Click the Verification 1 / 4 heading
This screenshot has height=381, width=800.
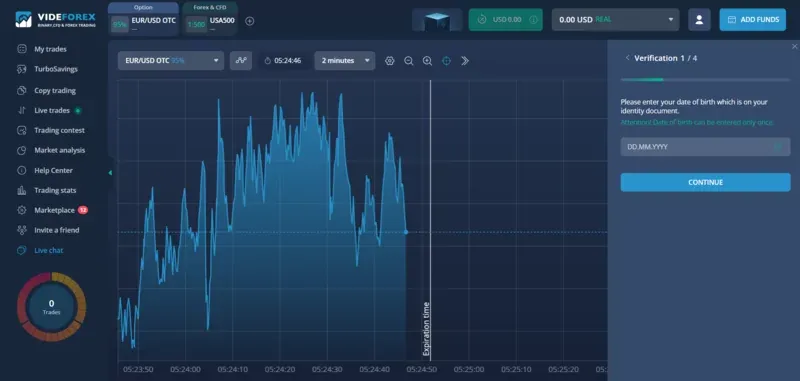point(666,58)
